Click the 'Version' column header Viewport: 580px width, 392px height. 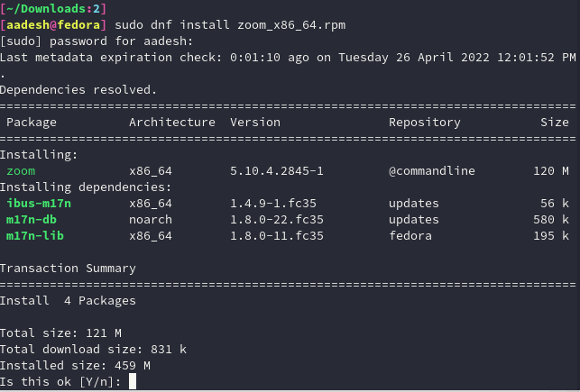tap(255, 122)
